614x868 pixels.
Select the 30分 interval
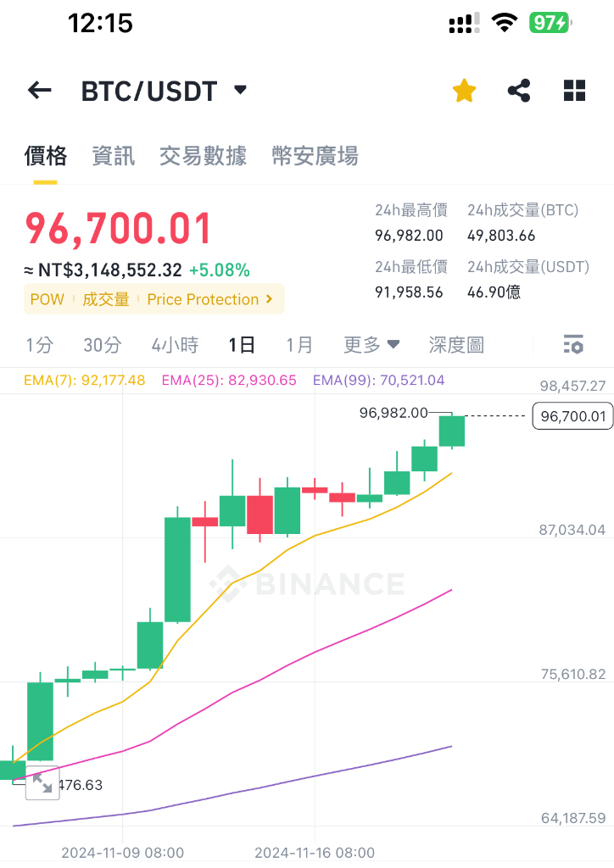click(x=103, y=345)
